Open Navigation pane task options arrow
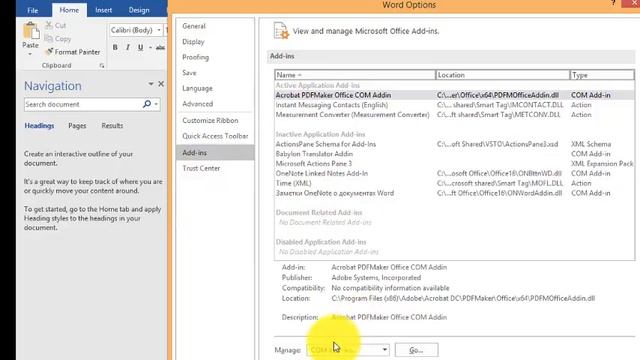Viewport: 640px width, 360px height. pyautogui.click(x=151, y=84)
